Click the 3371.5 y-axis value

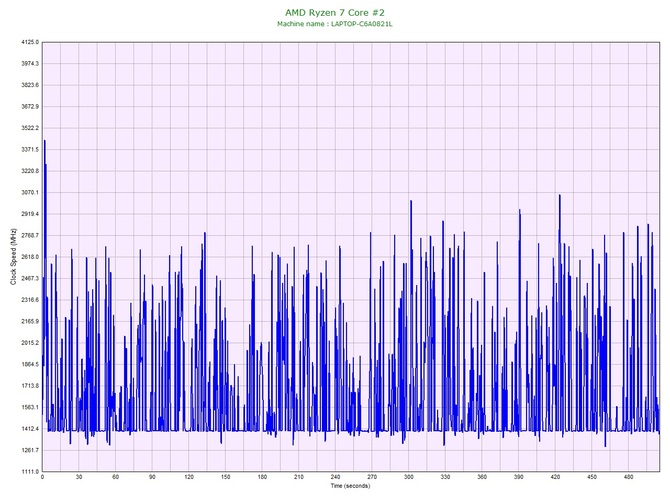tap(30, 150)
